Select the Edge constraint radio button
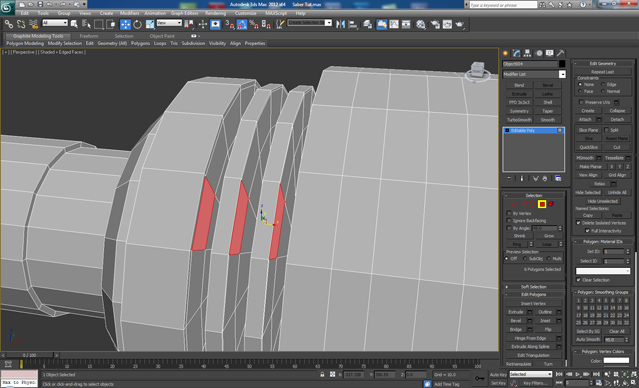Image resolution: width=639 pixels, height=388 pixels. (603, 84)
